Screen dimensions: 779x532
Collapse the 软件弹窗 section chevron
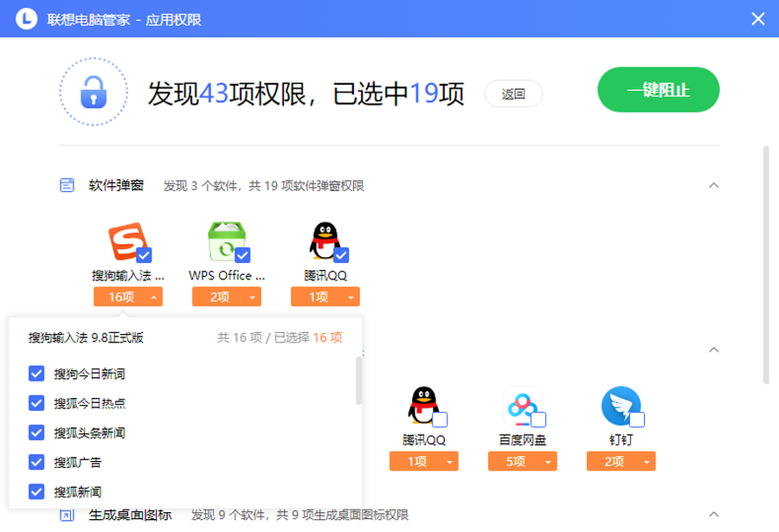click(713, 184)
